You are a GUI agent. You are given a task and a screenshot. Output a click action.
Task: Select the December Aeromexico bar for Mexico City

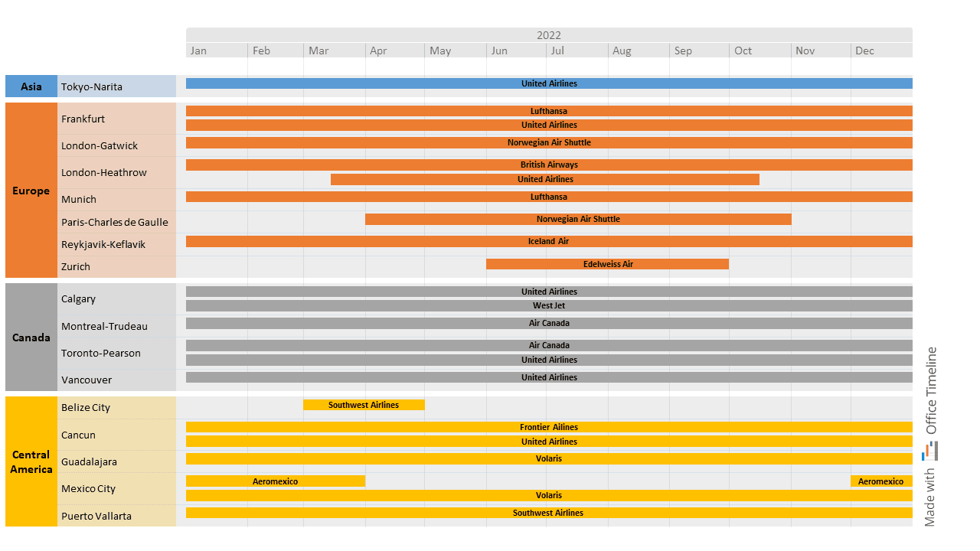(880, 481)
